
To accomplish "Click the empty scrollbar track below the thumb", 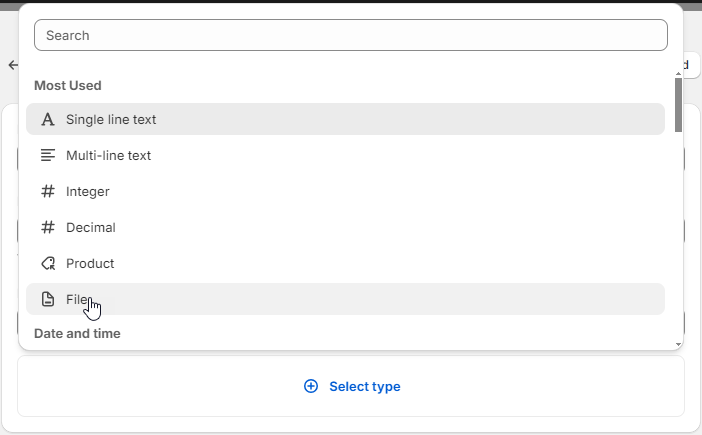I will tap(678, 237).
